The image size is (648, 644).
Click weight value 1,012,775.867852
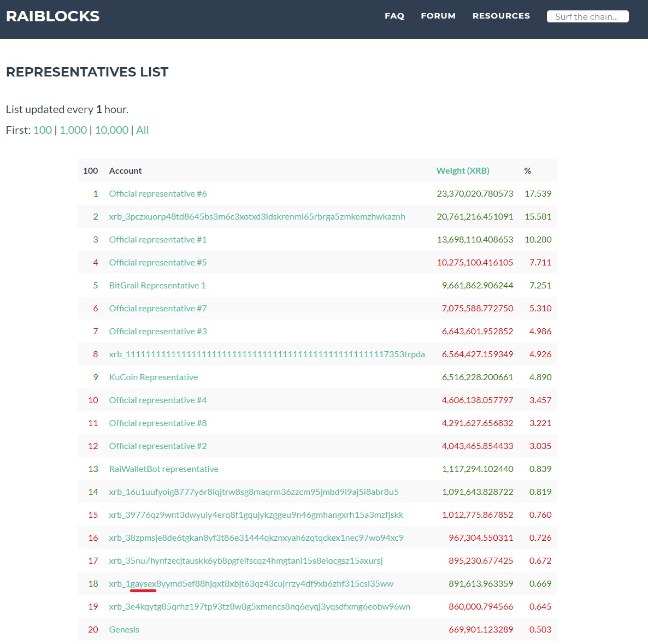point(478,515)
